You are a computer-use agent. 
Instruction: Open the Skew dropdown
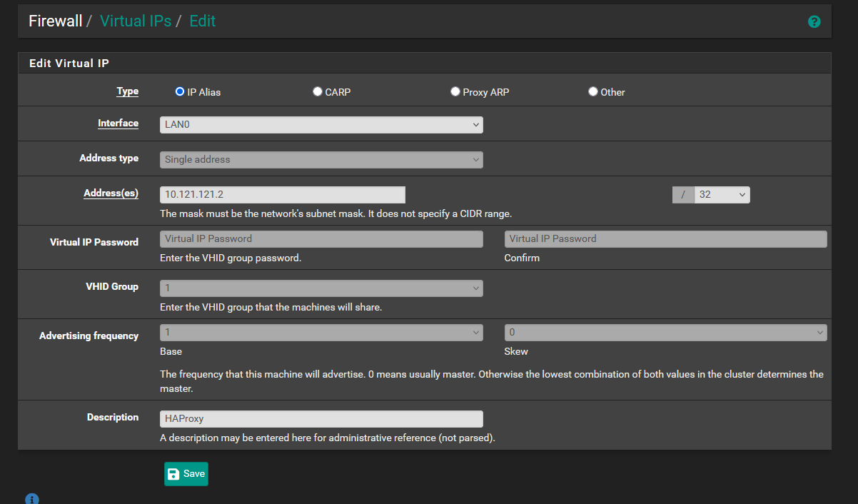click(x=665, y=333)
